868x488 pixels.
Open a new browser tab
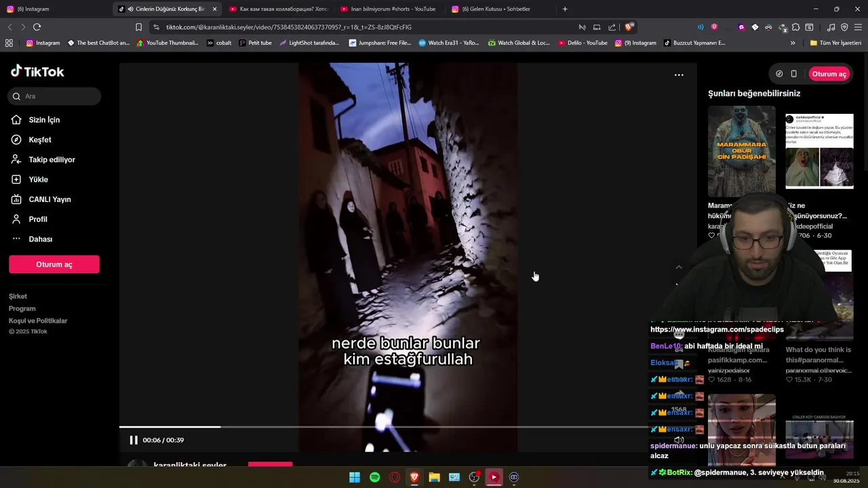coord(565,9)
